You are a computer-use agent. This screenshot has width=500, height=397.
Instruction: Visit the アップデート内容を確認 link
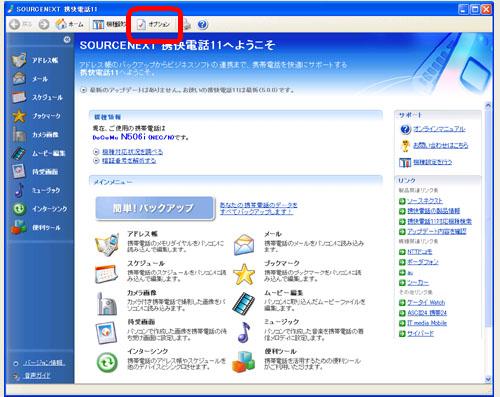point(437,231)
